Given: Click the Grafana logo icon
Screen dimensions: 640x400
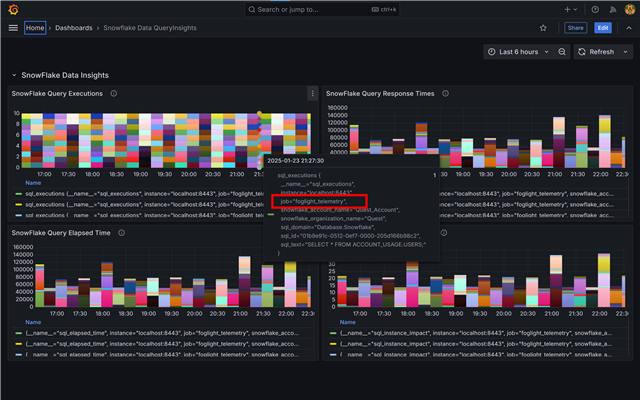Looking at the screenshot, I should [x=13, y=9].
